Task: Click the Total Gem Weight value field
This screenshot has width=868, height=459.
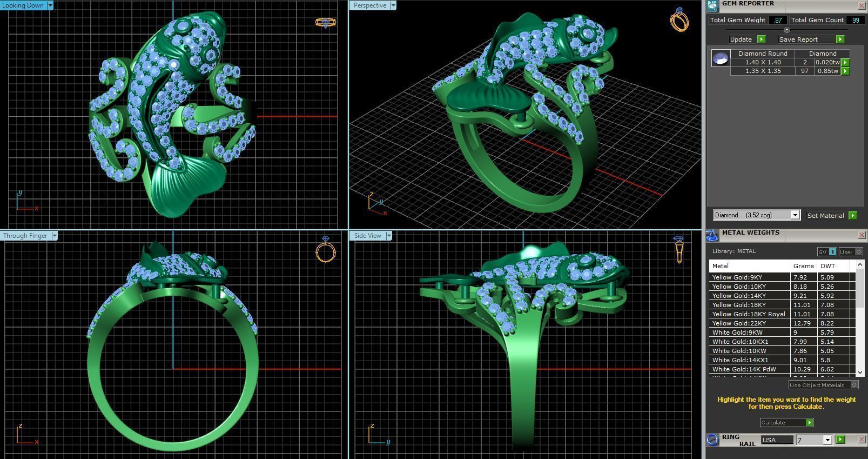Action: [777, 20]
